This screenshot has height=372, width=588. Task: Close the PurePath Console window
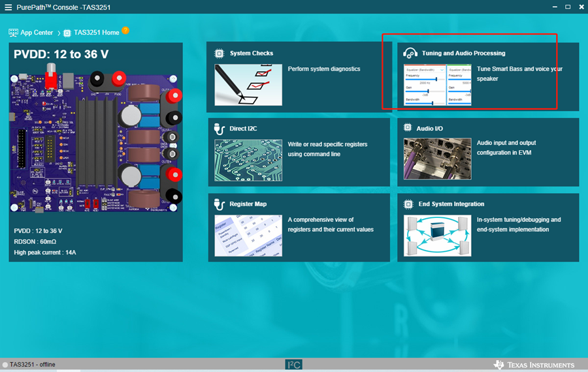coord(581,7)
